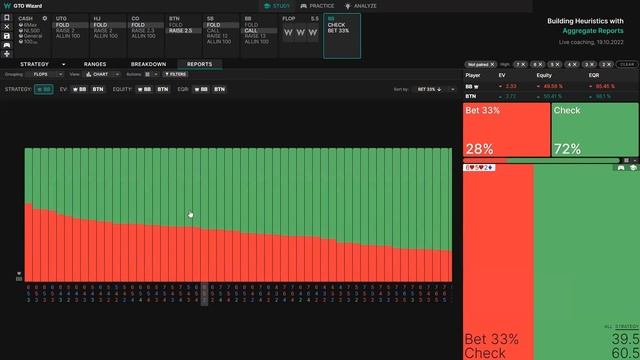Click the legend icon below chart left edge

click(19, 279)
